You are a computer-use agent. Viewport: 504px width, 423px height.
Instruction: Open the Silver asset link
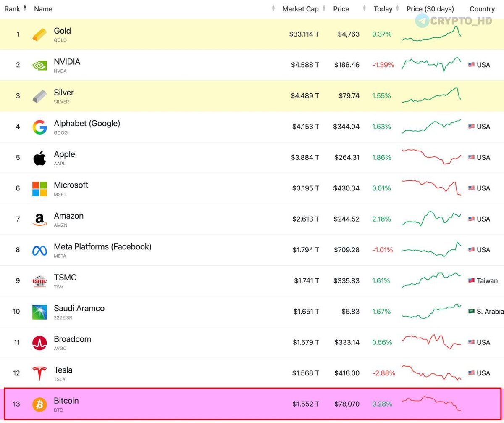64,93
